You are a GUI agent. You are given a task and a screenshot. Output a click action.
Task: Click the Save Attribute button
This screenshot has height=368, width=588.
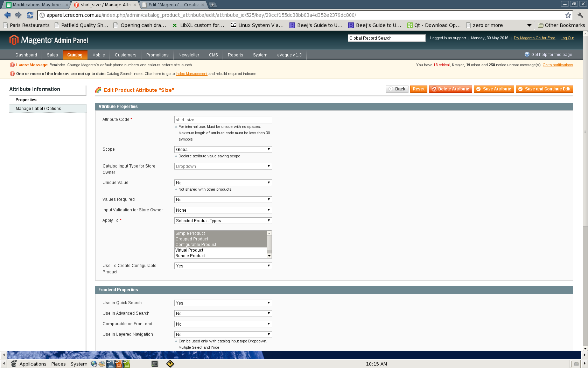click(x=494, y=89)
